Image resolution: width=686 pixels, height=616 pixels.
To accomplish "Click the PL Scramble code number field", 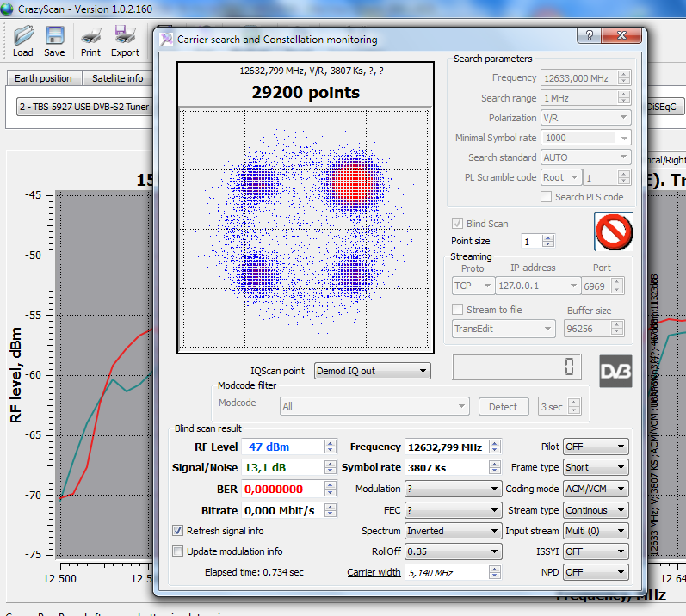I will click(x=608, y=177).
